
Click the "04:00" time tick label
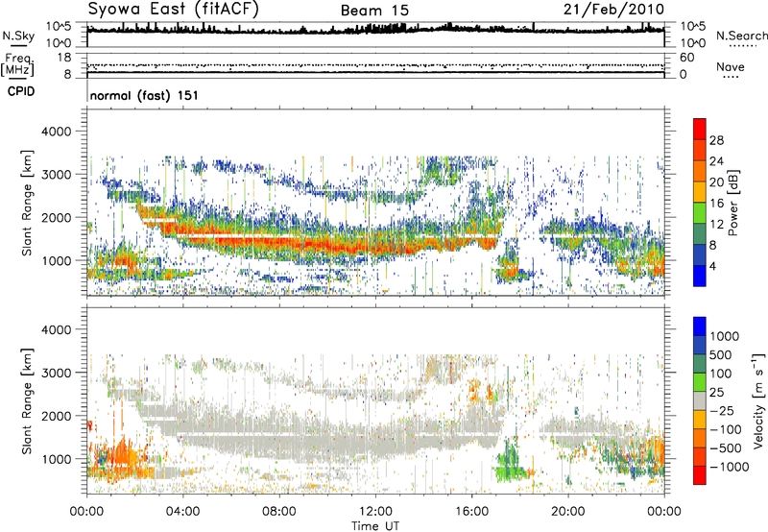point(182,512)
